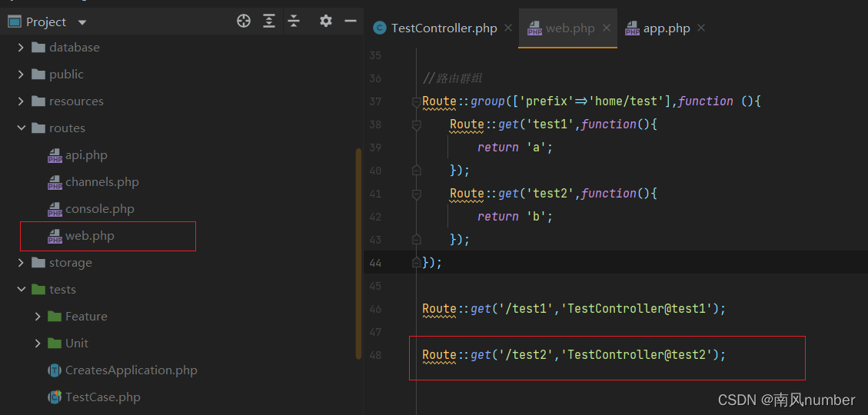868x415 pixels.
Task: Click the Project panel title label
Action: (46, 22)
